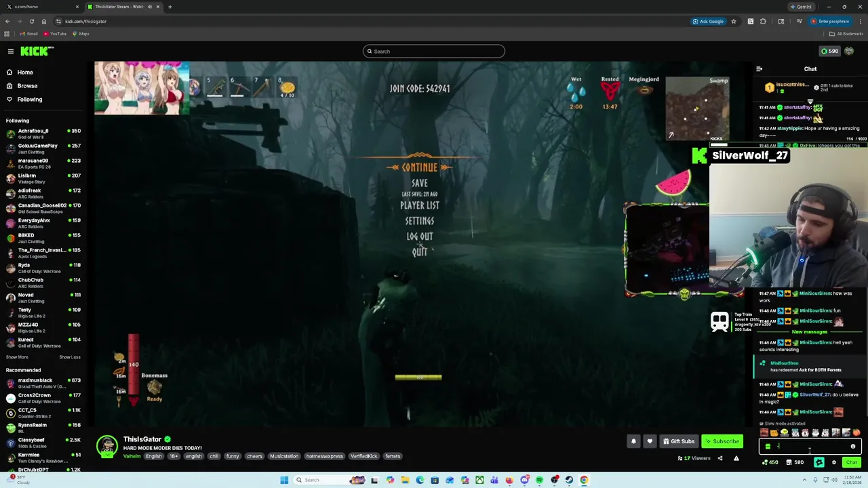The width and height of the screenshot is (868, 488).
Task: Select the cheers tag
Action: [254, 456]
